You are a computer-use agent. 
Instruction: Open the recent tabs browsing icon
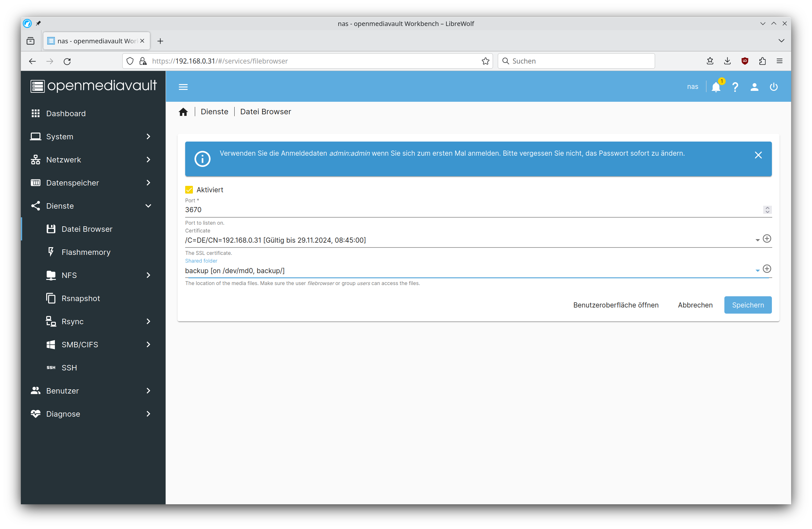tap(30, 41)
